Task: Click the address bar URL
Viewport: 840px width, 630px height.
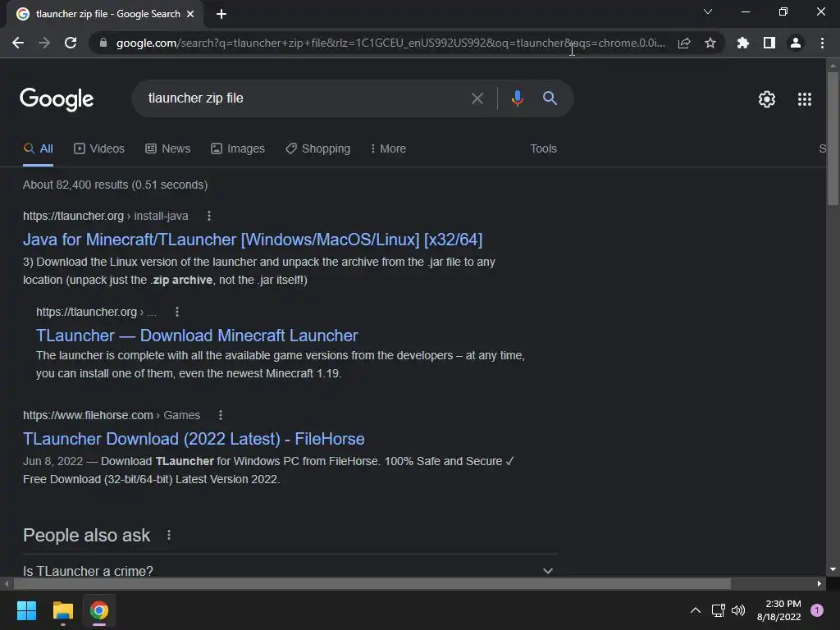Action: [390, 43]
